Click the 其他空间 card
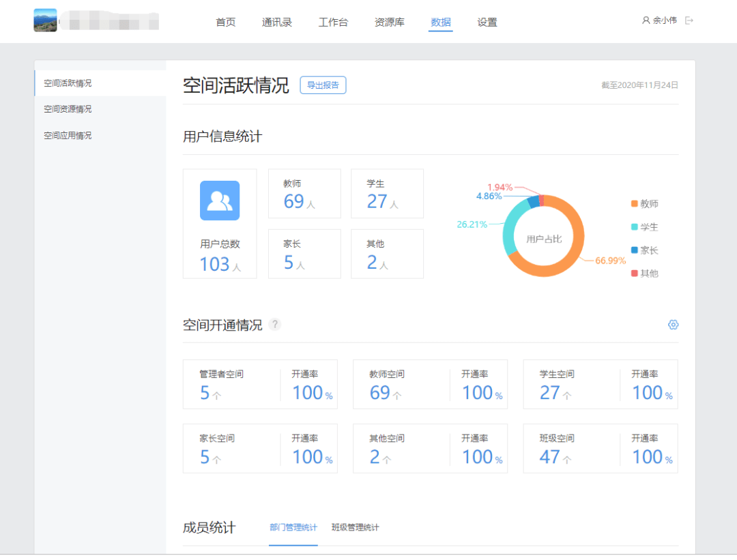This screenshot has width=737, height=560. pyautogui.click(x=430, y=448)
